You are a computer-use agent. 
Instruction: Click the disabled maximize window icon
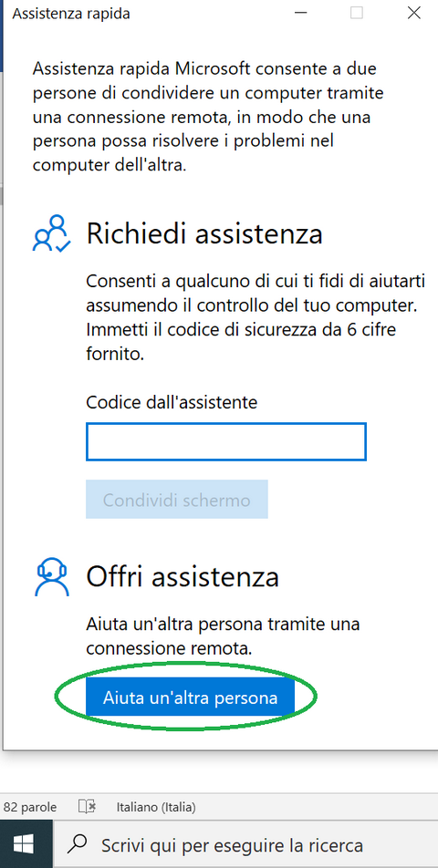pos(357,13)
